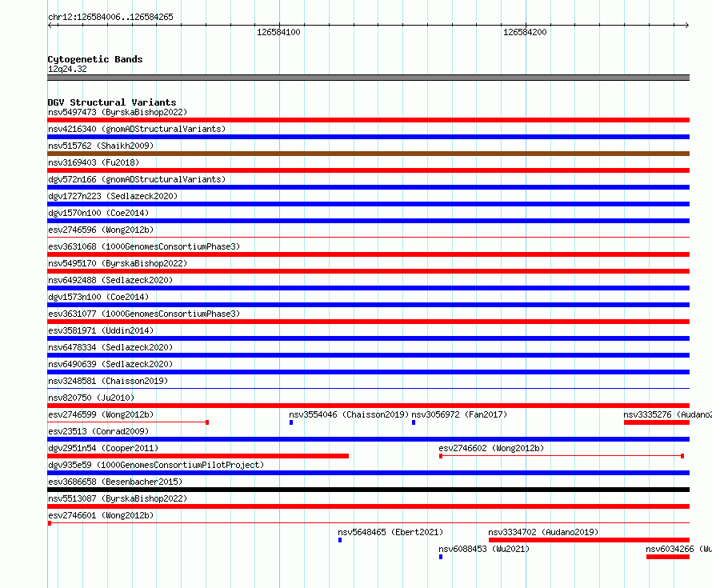Click the red nsv3335276 variant bar
This screenshot has height=588, width=712.
pos(657,422)
